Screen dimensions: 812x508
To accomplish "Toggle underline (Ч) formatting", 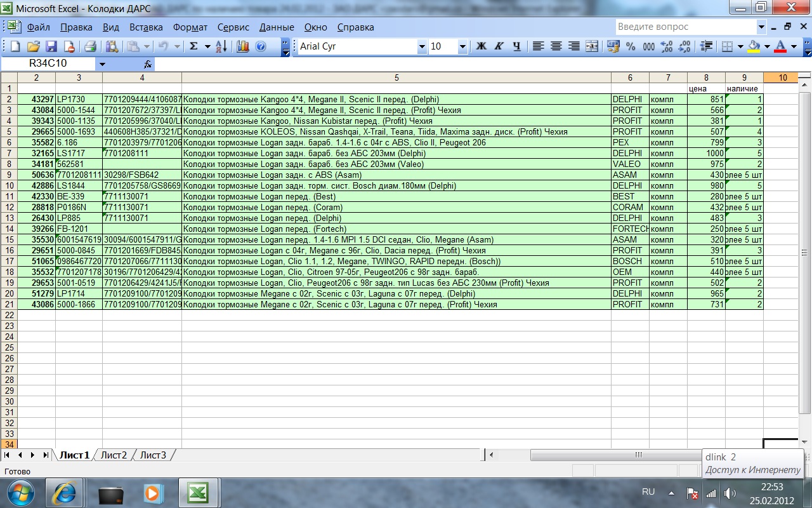I will coord(517,46).
